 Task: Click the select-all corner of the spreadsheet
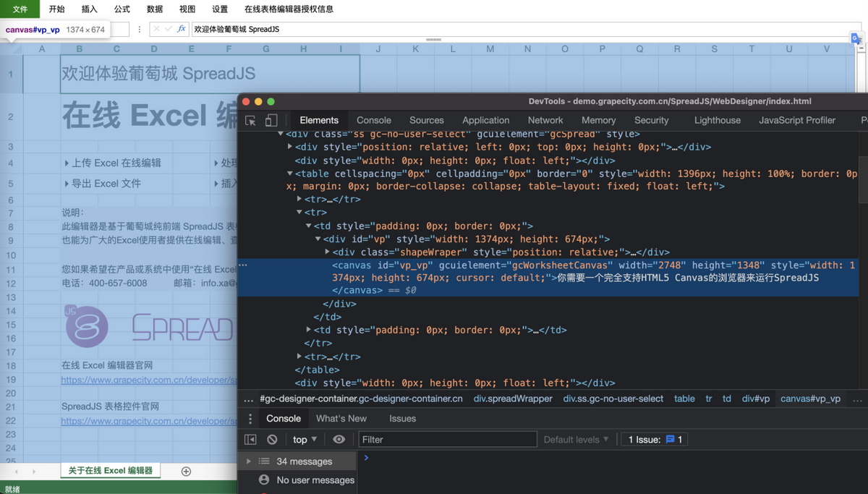[x=11, y=48]
